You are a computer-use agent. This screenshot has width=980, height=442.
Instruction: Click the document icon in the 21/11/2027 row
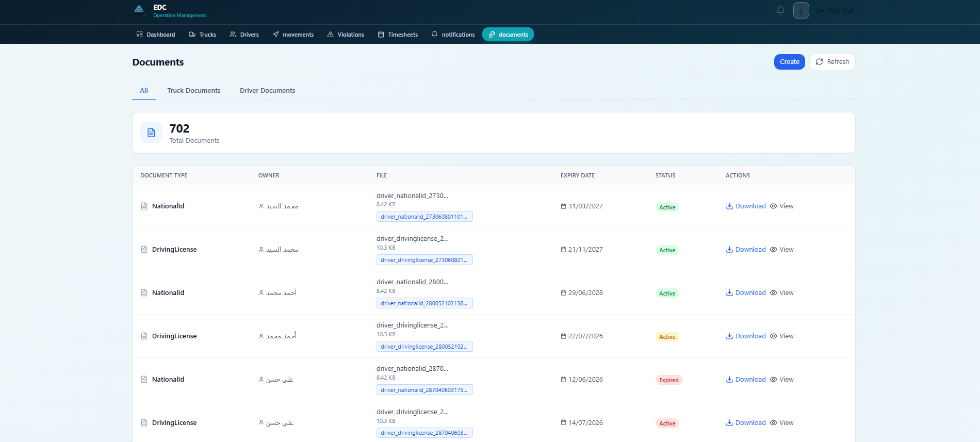(144, 250)
